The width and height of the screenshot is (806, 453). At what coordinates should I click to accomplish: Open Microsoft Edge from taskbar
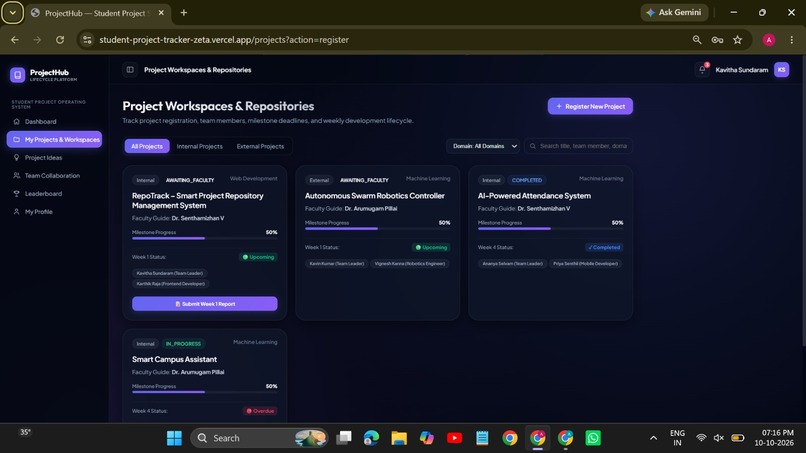coord(371,438)
